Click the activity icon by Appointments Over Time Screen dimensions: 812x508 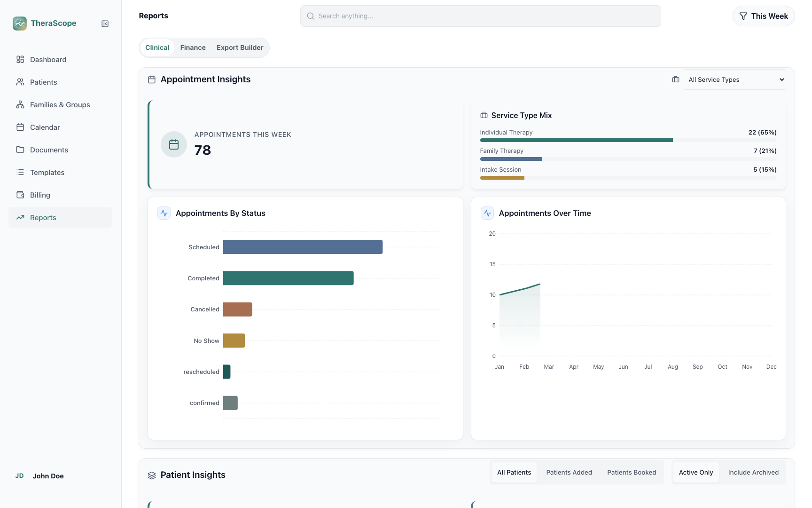click(487, 213)
